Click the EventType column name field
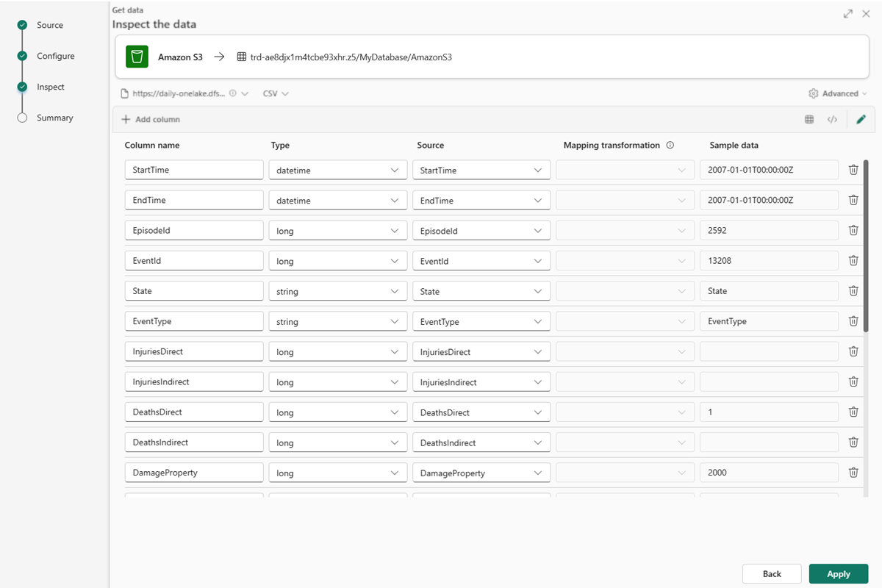Viewport: 882px width, 588px height. [194, 321]
